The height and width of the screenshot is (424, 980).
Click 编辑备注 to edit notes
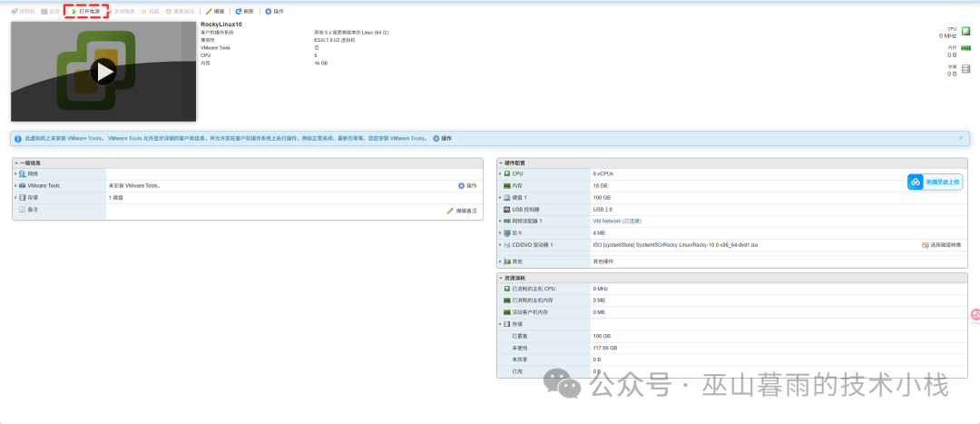pyautogui.click(x=461, y=212)
